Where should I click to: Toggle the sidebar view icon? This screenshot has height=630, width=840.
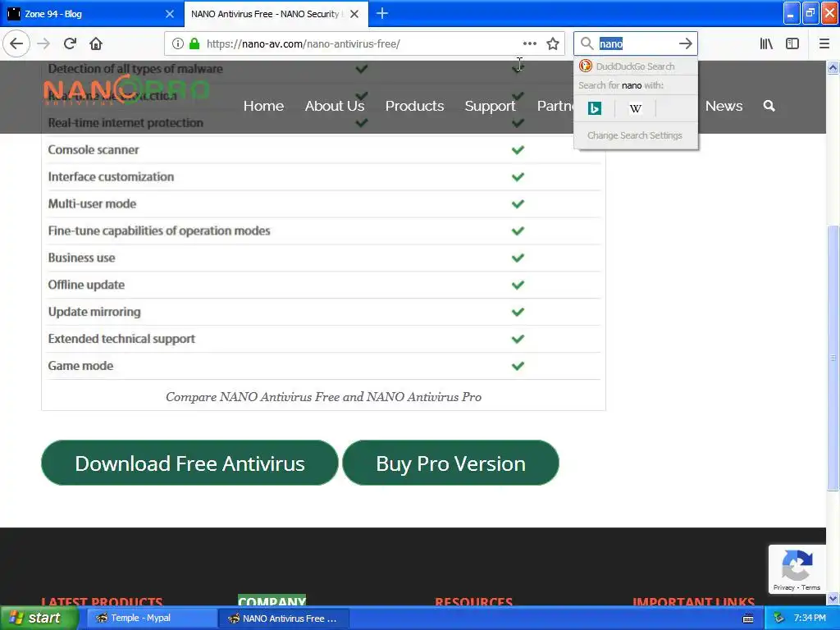pos(792,43)
